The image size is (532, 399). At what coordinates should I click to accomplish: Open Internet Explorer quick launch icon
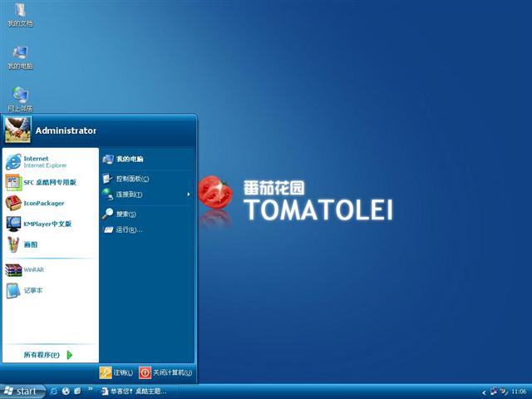tap(53, 392)
